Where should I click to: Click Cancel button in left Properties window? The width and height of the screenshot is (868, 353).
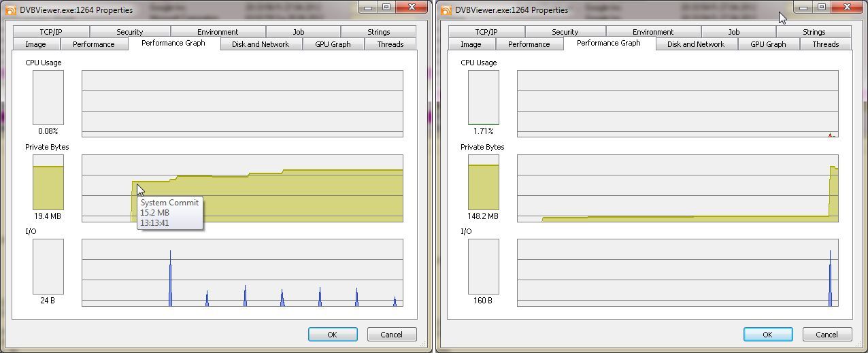click(x=392, y=335)
